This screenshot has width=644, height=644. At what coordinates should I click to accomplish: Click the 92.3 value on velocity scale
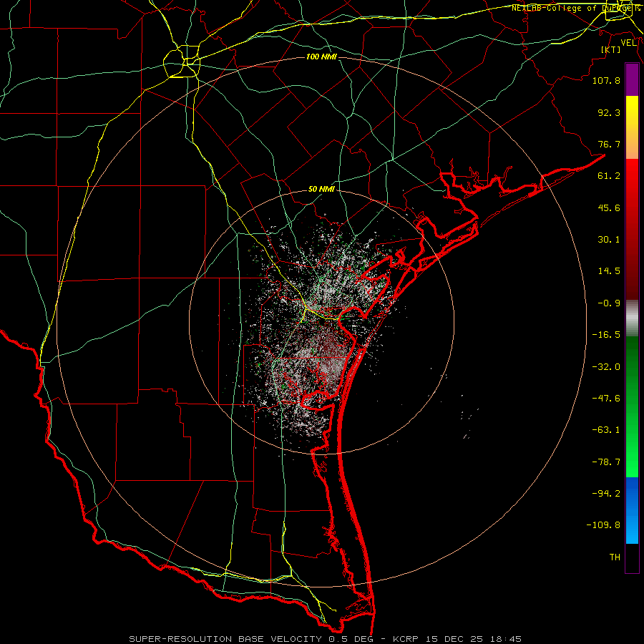[x=609, y=112]
